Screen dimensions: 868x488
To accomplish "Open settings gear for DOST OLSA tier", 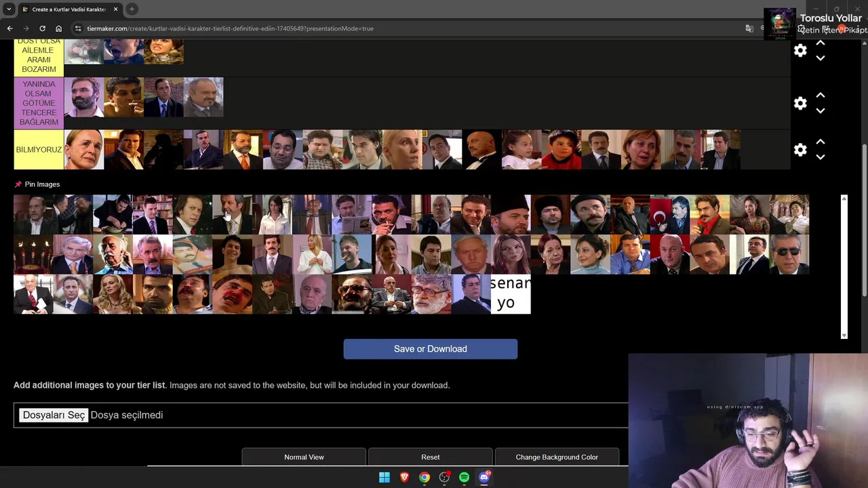I will pos(800,50).
